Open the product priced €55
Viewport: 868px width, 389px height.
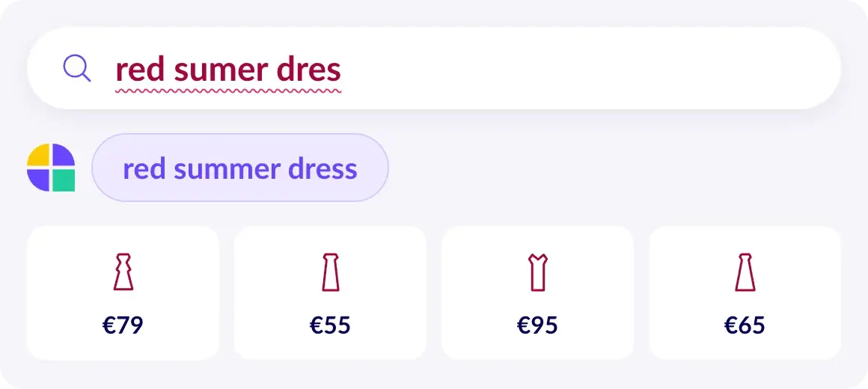coord(331,292)
